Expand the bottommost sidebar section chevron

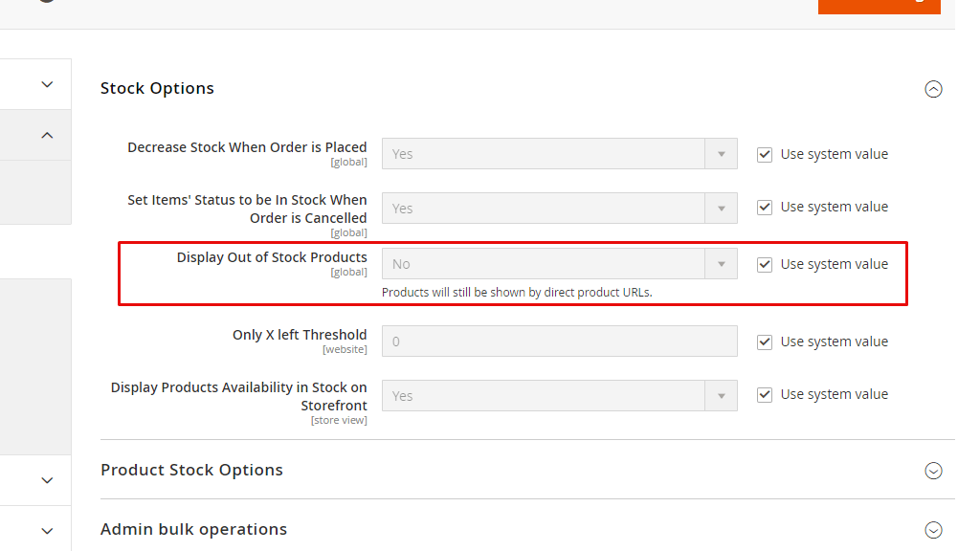pos(47,531)
